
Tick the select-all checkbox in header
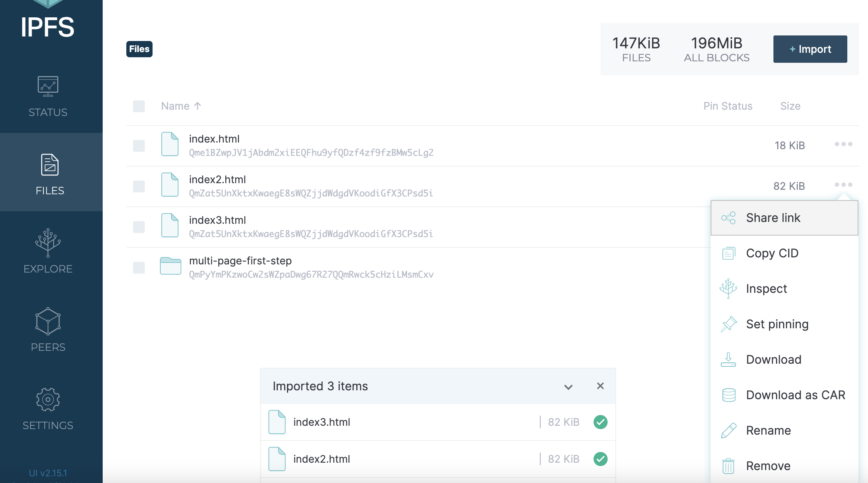[x=139, y=106]
